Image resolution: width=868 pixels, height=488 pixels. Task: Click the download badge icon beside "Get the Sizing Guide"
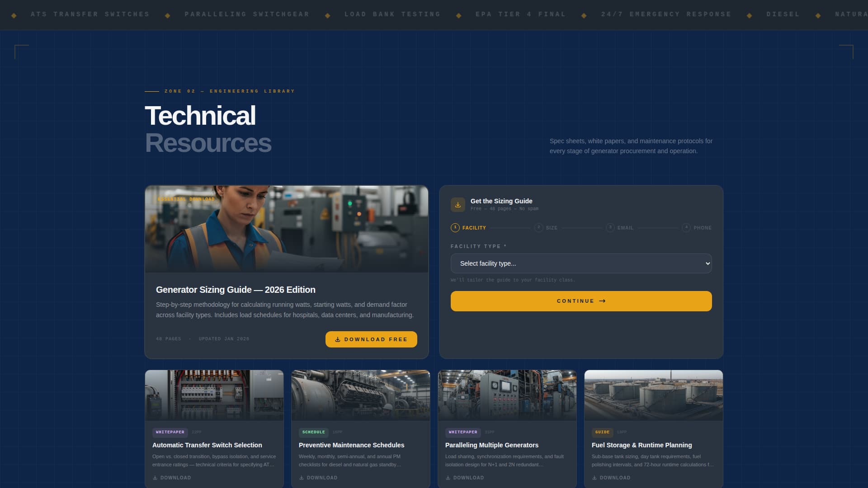click(458, 204)
